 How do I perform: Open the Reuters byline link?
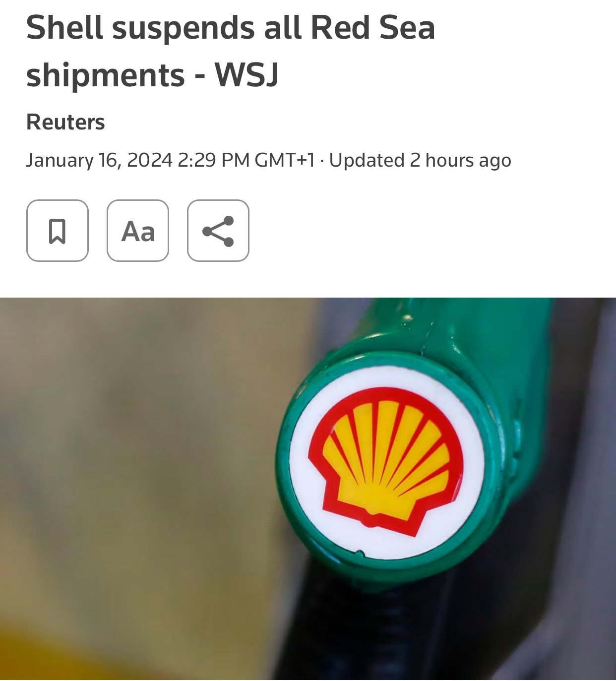coord(65,122)
